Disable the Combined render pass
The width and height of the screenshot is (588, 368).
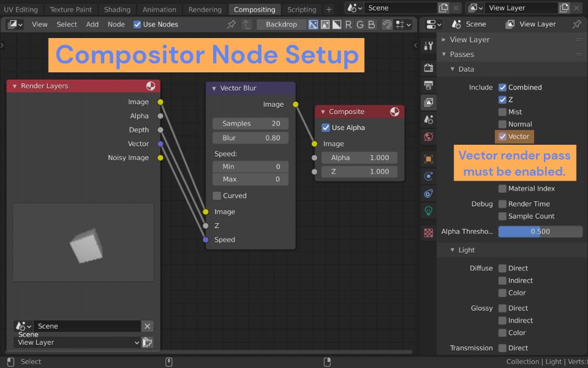pyautogui.click(x=503, y=87)
